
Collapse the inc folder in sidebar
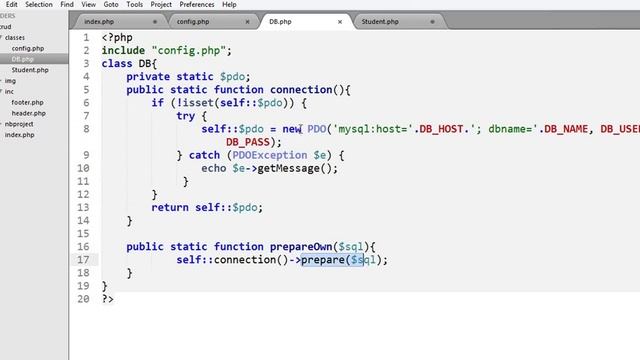(2, 91)
